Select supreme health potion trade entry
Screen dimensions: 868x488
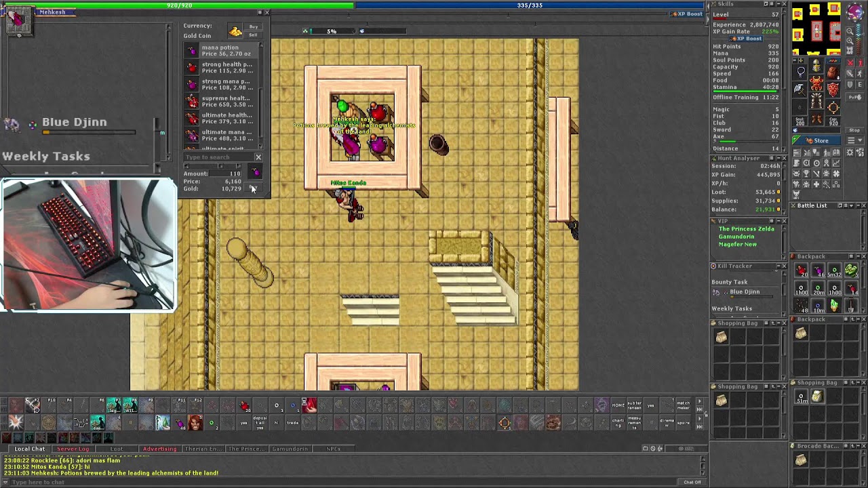pyautogui.click(x=219, y=102)
